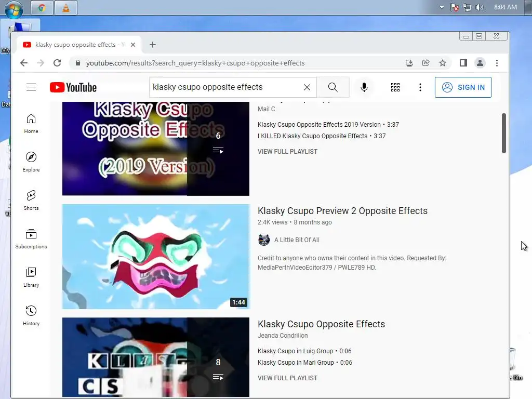Click the address bar URL
The height and width of the screenshot is (399, 532).
(x=195, y=63)
